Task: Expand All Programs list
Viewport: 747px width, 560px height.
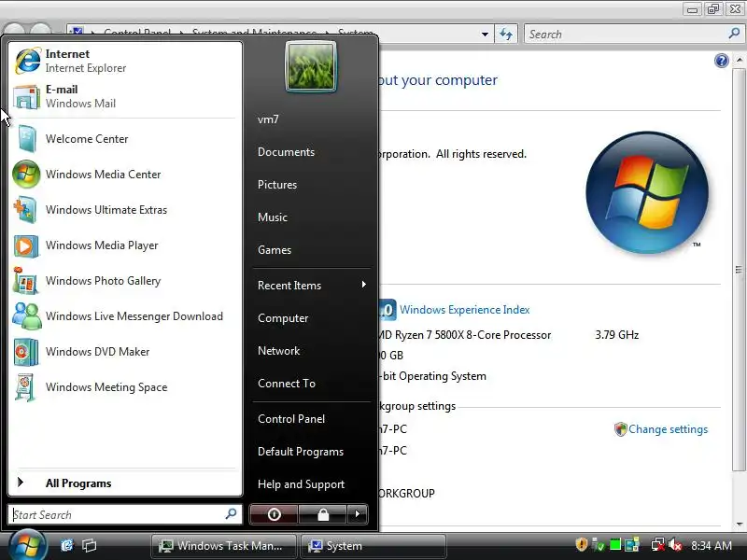Action: pyautogui.click(x=125, y=483)
